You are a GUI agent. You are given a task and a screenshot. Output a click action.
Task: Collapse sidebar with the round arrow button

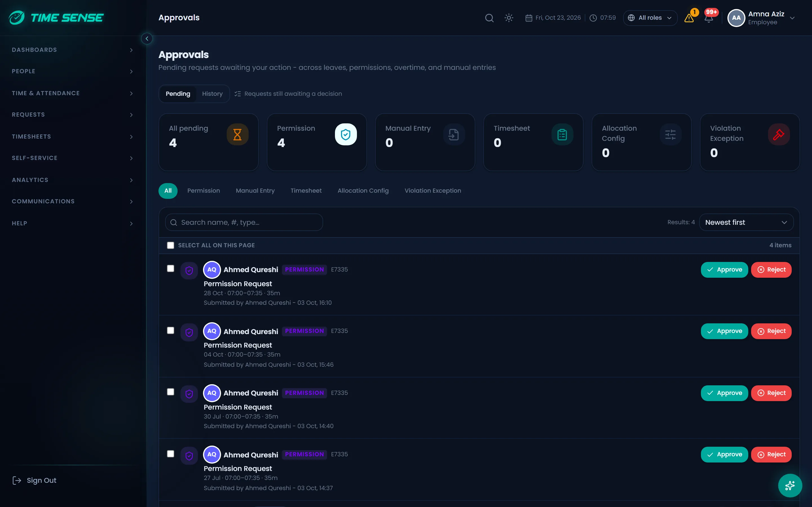click(x=147, y=39)
